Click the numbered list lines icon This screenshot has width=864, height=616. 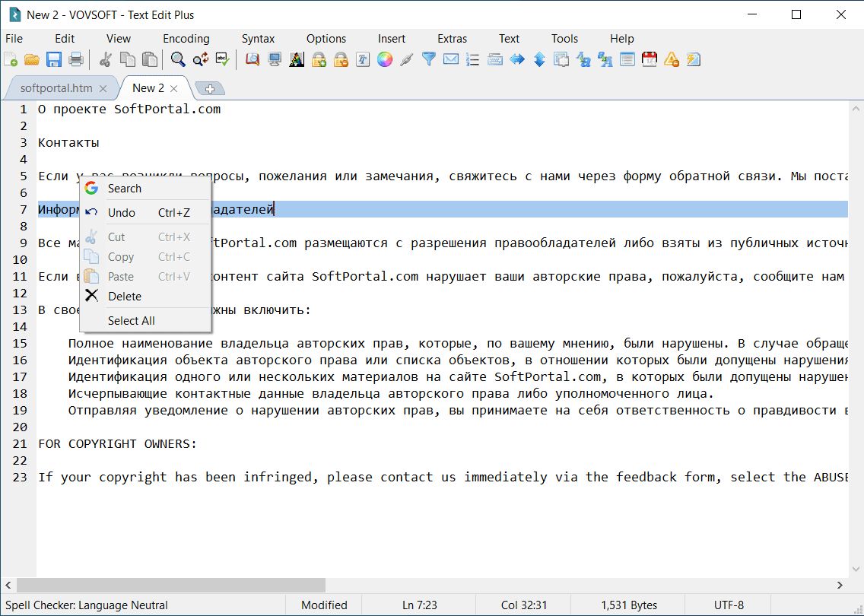point(473,59)
